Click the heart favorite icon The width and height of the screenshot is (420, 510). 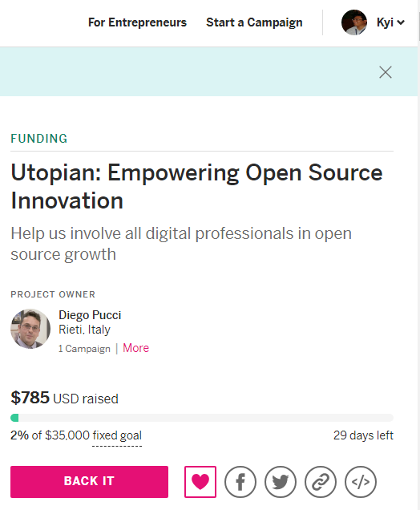[200, 482]
